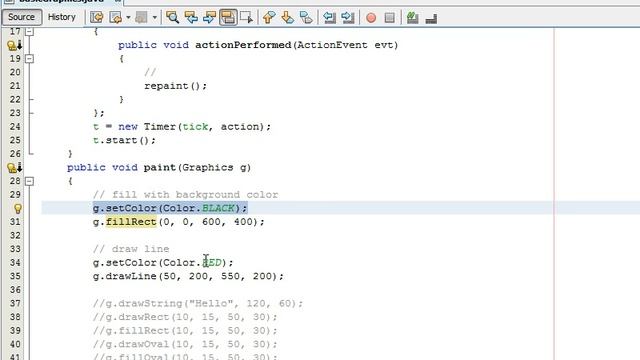
Task: Click t.start(); statement
Action: tap(124, 140)
